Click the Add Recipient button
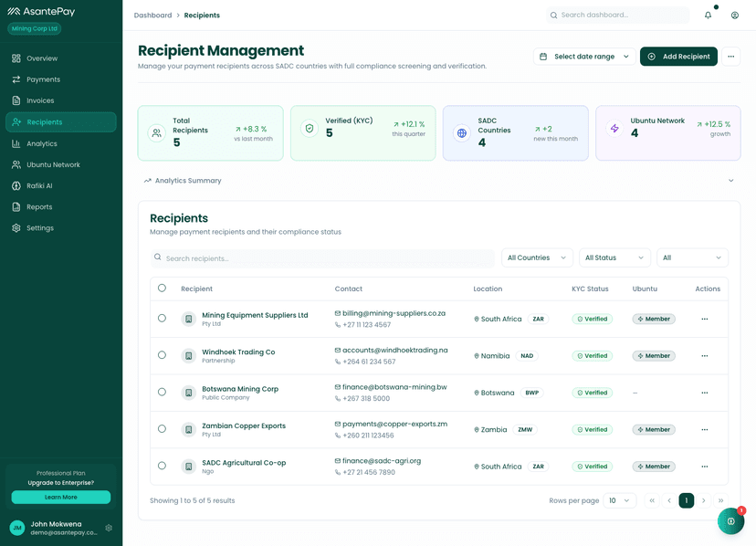Viewport: 756px width, 546px height. [678, 56]
